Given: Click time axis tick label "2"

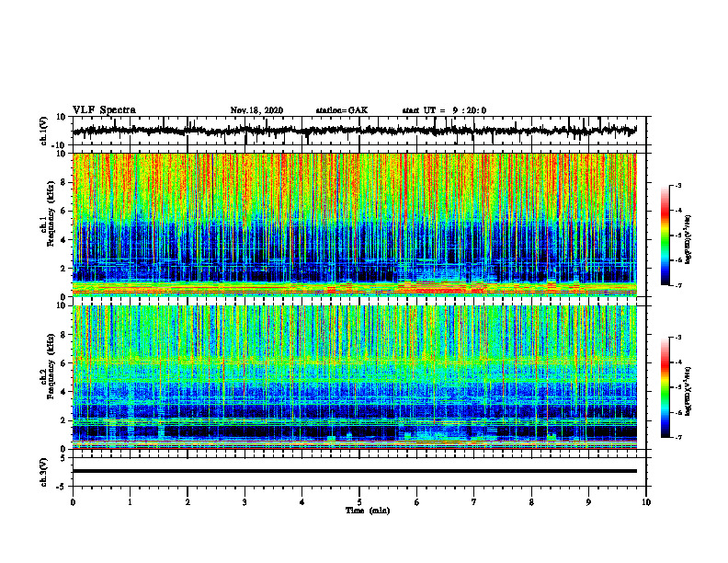Looking at the screenshot, I should pos(188,502).
